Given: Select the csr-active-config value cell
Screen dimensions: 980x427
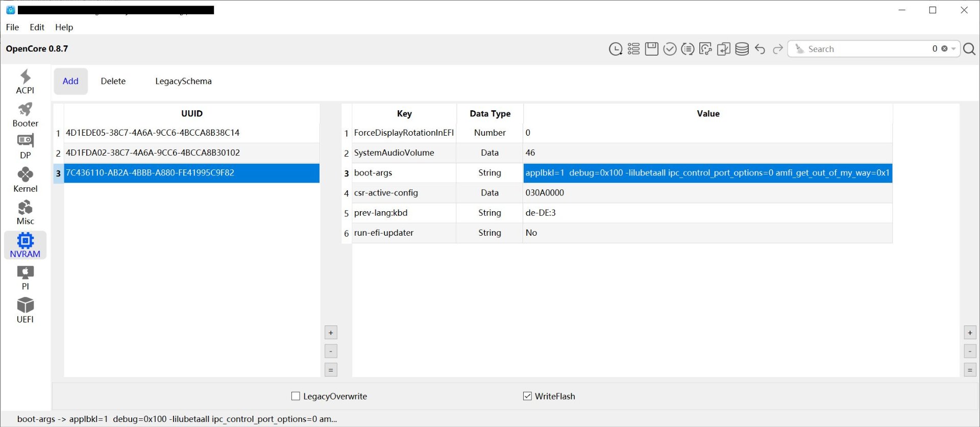Looking at the screenshot, I should (x=707, y=193).
